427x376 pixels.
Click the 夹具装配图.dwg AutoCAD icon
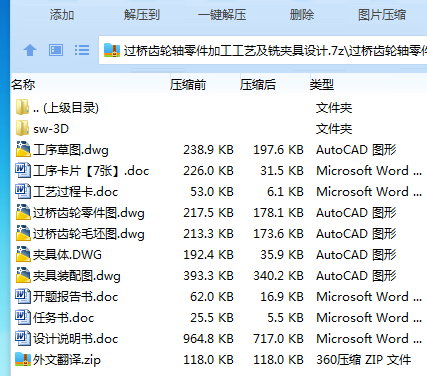tap(23, 275)
